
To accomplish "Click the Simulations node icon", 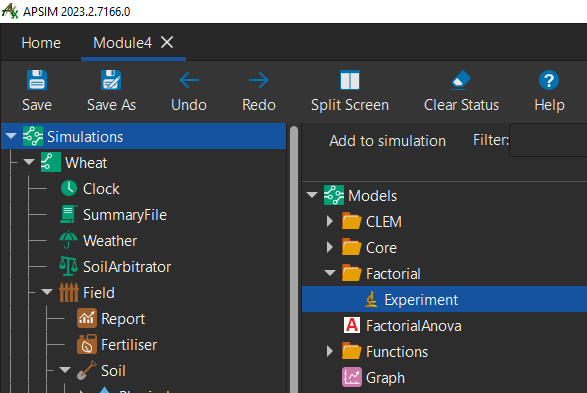I will [33, 136].
